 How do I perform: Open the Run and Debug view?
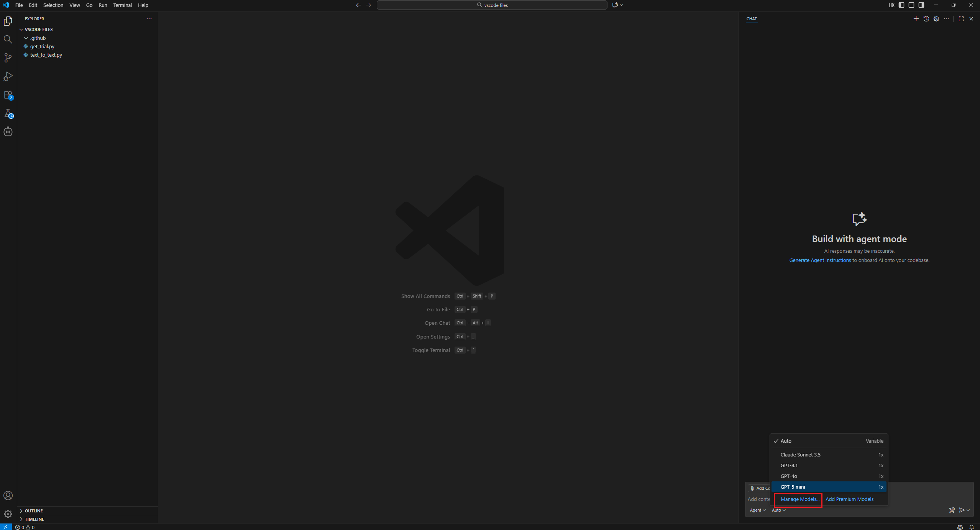[x=8, y=76]
